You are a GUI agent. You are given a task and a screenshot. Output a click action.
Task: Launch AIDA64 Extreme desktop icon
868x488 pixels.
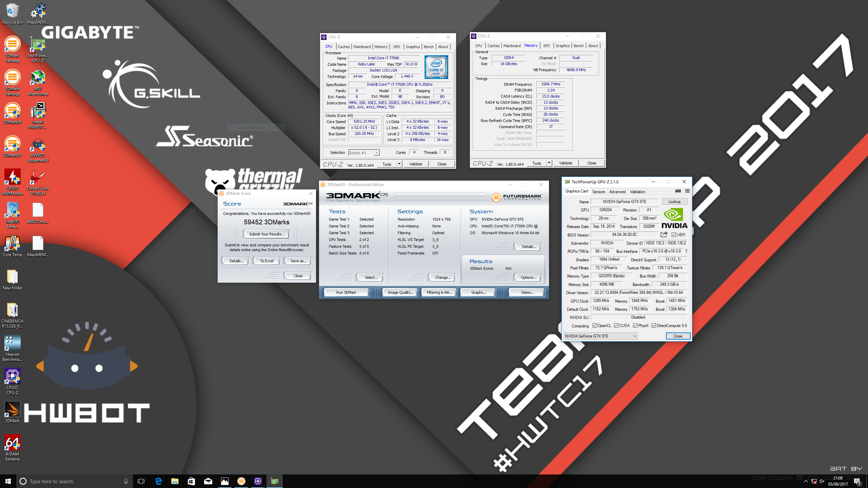coord(13,448)
